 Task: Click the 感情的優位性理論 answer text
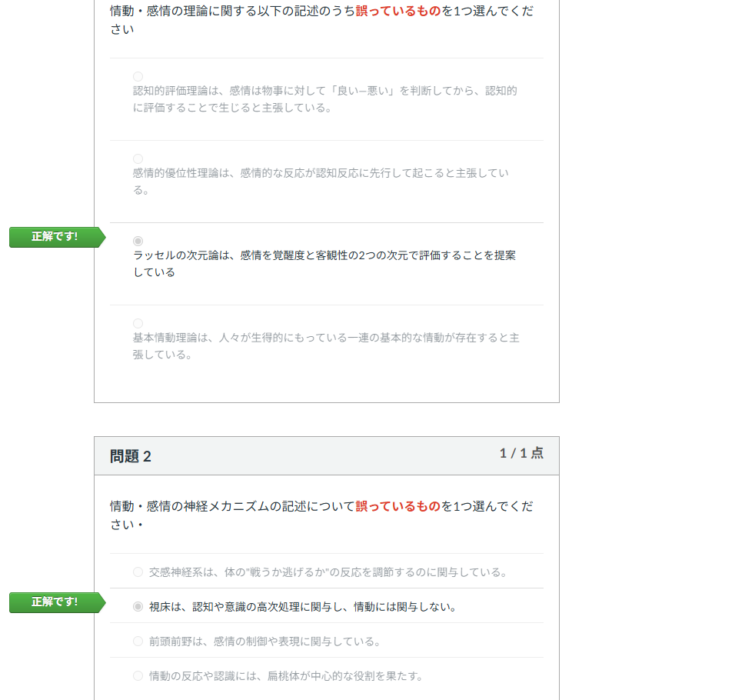tap(321, 182)
